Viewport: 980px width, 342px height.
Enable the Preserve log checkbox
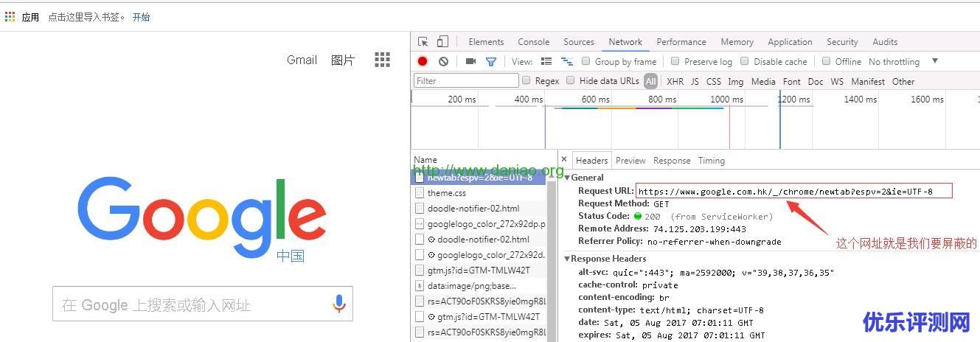pos(675,61)
